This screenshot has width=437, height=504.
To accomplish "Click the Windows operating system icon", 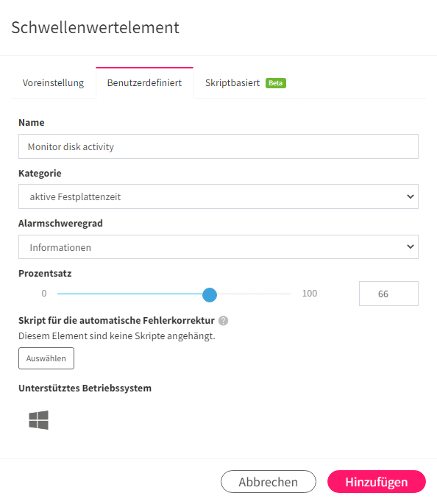I will click(38, 420).
